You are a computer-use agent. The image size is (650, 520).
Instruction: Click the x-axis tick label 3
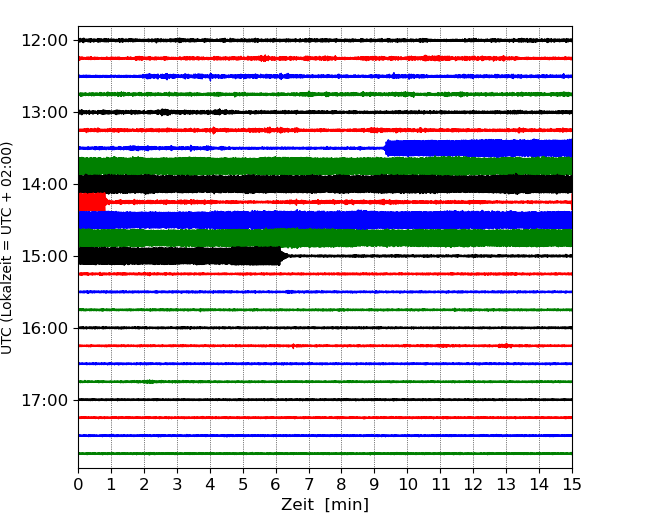click(177, 484)
